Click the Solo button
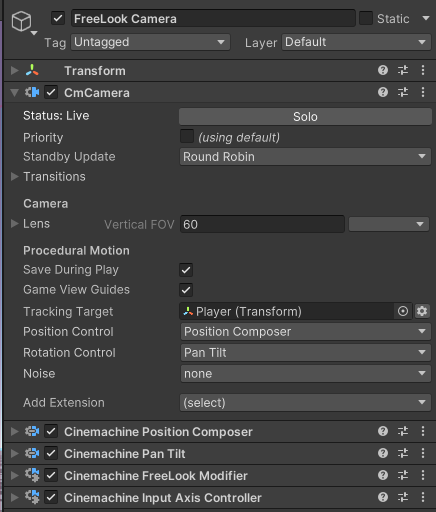This screenshot has height=512, width=436. tap(305, 117)
